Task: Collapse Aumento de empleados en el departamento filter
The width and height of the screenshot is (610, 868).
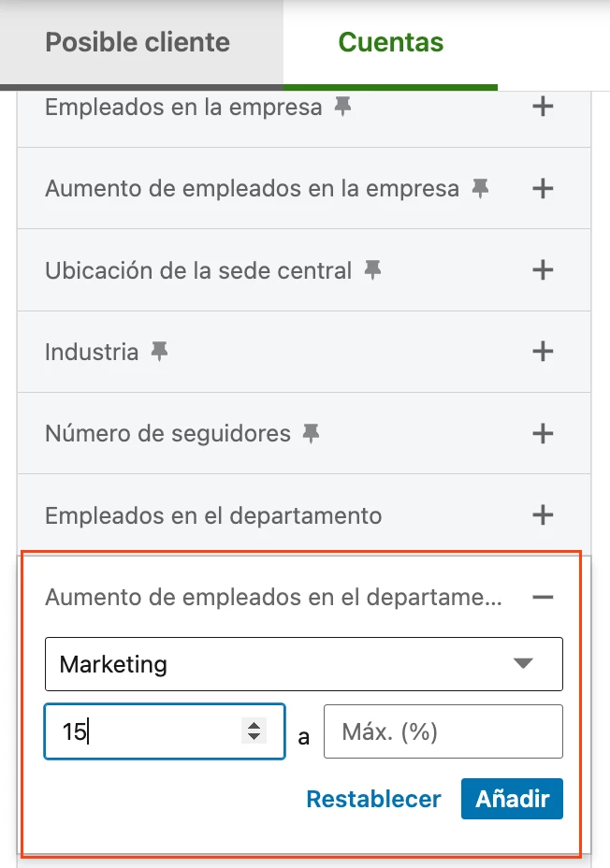Action: (543, 598)
